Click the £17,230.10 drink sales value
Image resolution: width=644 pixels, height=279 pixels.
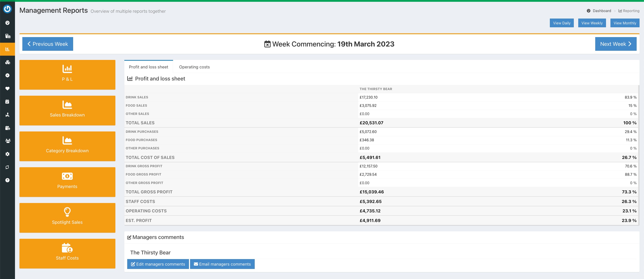pos(369,97)
